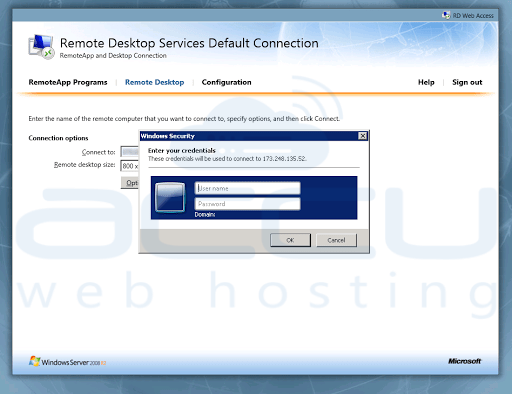This screenshot has width=512, height=394.
Task: Switch to the Remote Desktop tab
Action: click(154, 82)
